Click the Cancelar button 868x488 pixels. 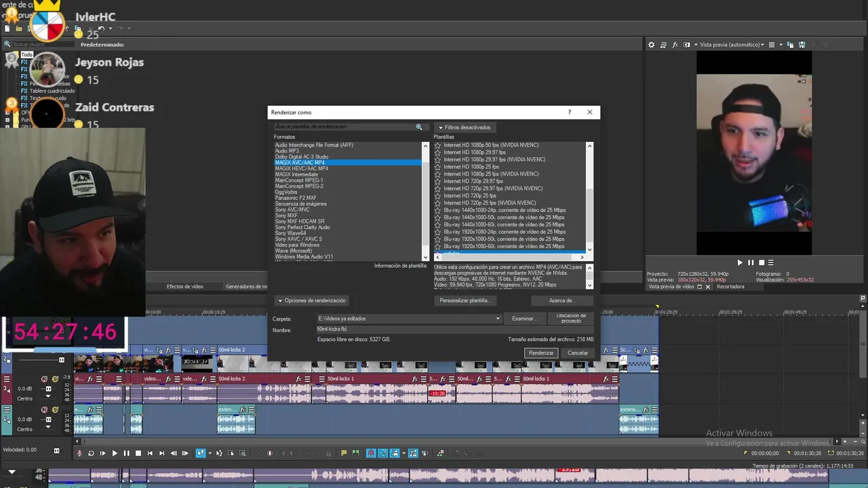coord(578,352)
